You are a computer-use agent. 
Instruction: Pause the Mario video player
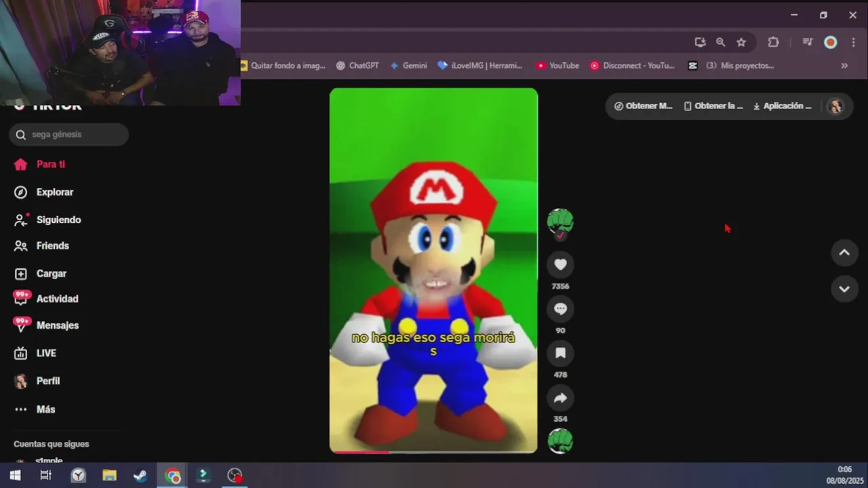click(x=433, y=270)
